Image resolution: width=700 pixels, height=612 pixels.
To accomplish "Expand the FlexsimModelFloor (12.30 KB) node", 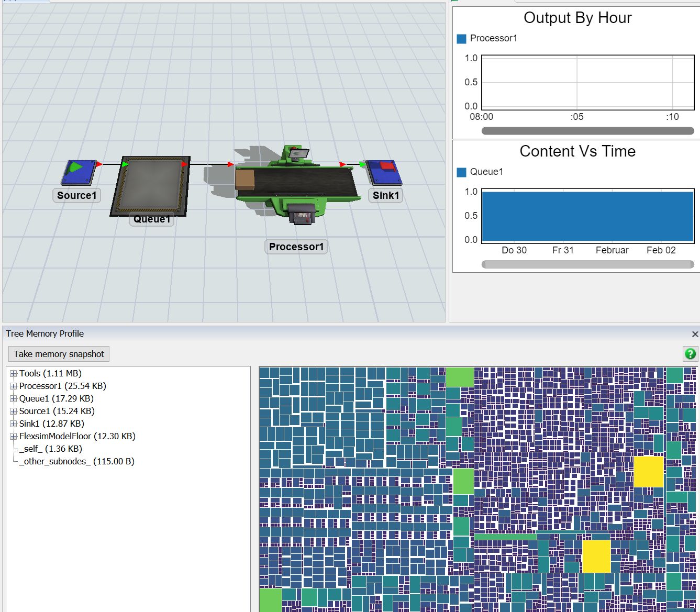I will [14, 437].
